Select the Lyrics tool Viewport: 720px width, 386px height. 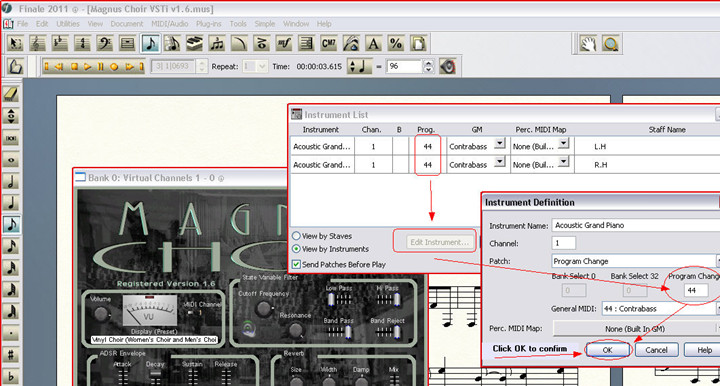(351, 44)
